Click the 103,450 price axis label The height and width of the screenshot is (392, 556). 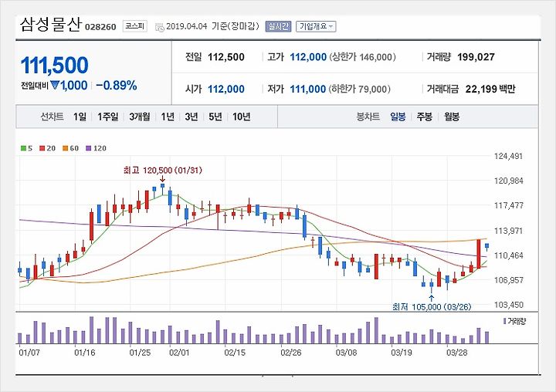coord(508,305)
